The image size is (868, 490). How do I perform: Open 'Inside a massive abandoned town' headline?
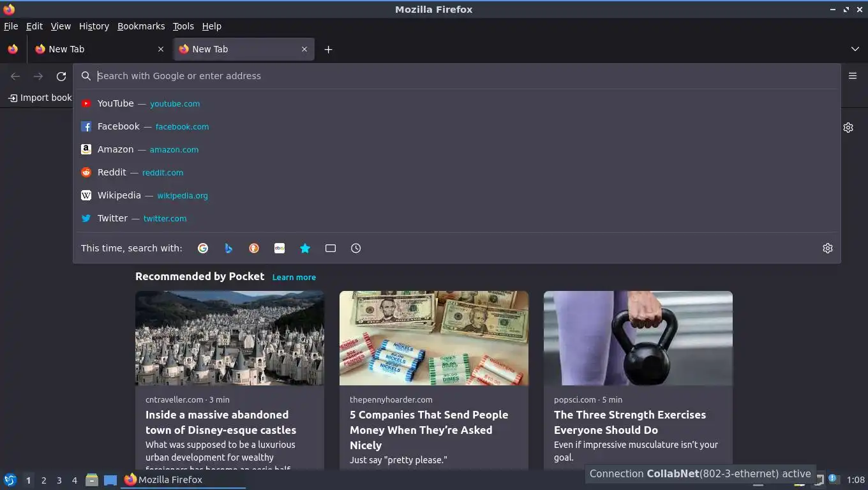click(221, 422)
